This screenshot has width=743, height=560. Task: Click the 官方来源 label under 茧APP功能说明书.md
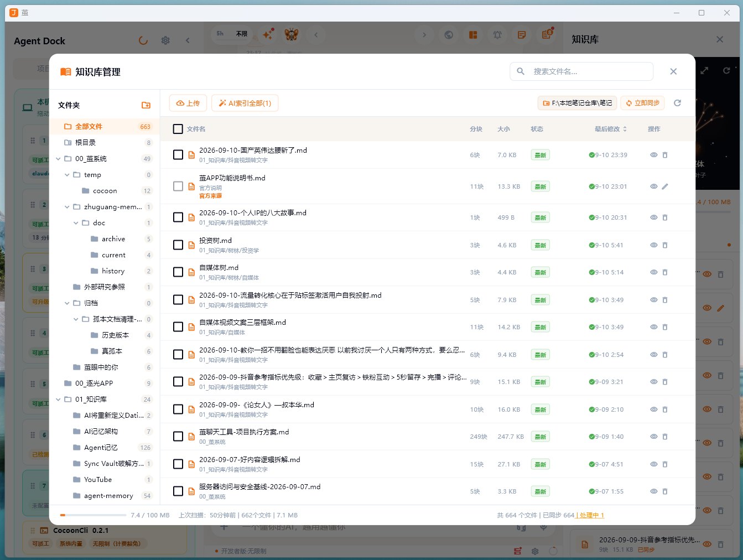tap(211, 196)
